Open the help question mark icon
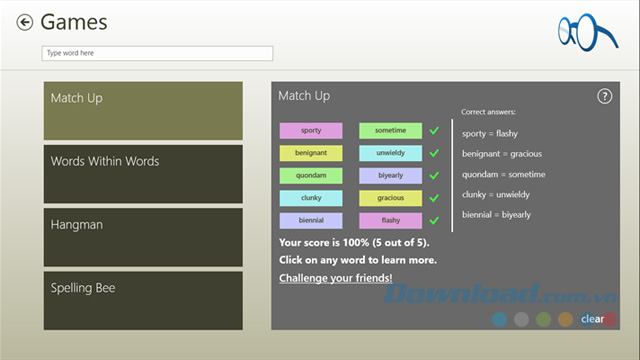This screenshot has width=640, height=360. (x=604, y=96)
